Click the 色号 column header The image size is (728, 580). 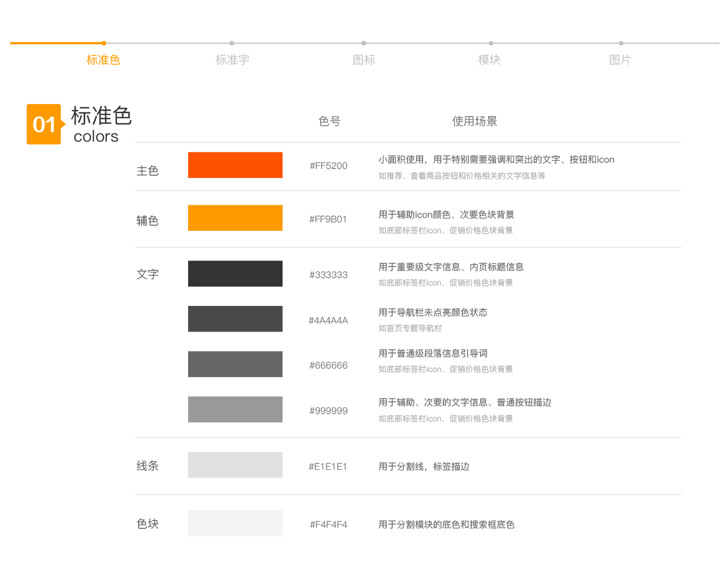(330, 121)
